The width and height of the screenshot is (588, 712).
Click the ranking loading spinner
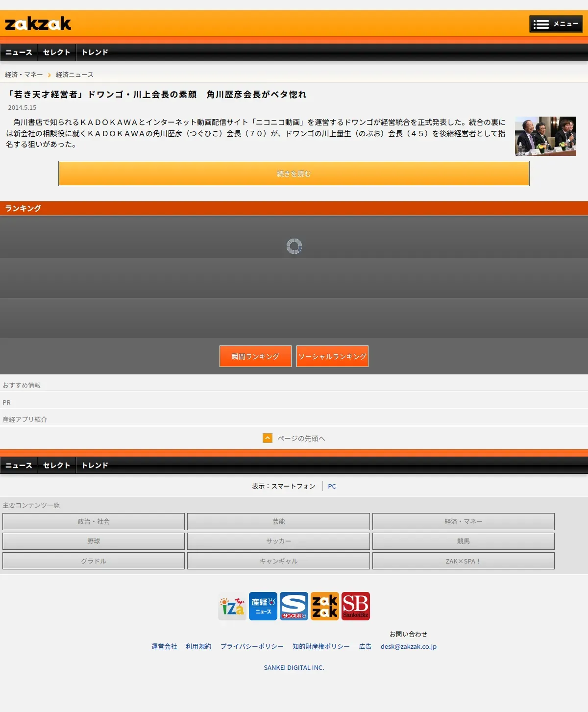(294, 246)
